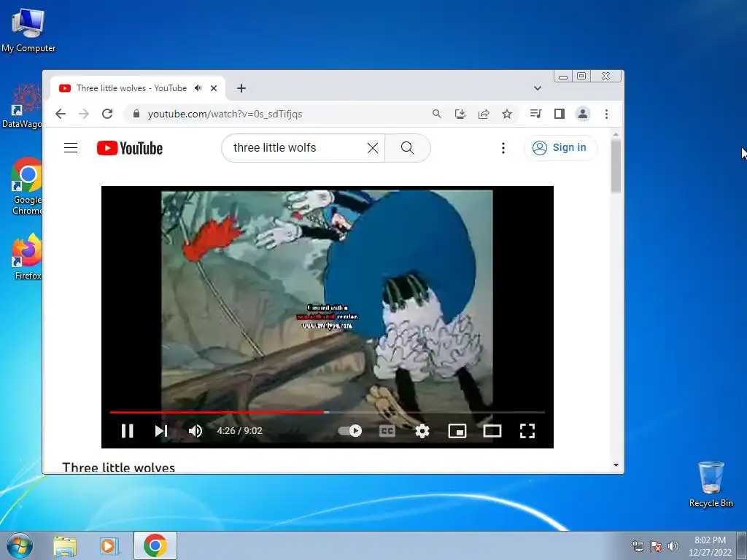
Task: Click the Three little wolves video title
Action: 119,467
